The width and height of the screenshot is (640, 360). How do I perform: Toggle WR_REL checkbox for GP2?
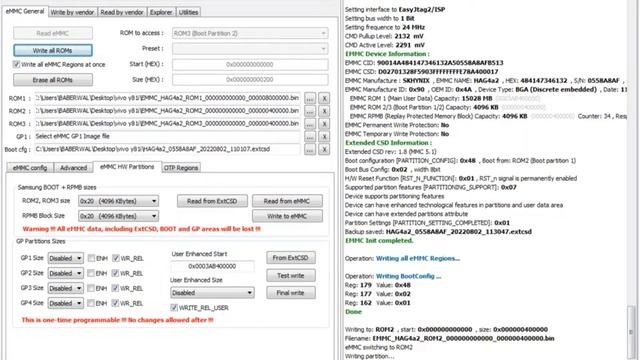116,273
